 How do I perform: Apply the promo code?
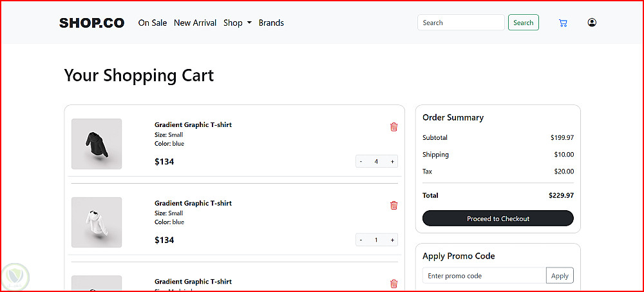click(560, 276)
